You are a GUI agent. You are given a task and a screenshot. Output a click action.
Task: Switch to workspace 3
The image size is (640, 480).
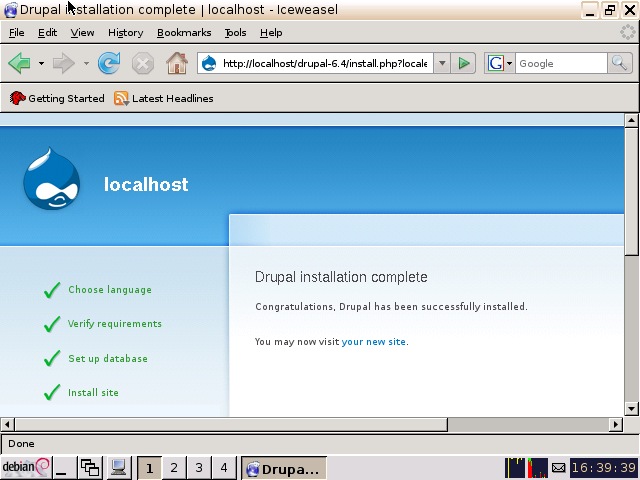coord(199,467)
